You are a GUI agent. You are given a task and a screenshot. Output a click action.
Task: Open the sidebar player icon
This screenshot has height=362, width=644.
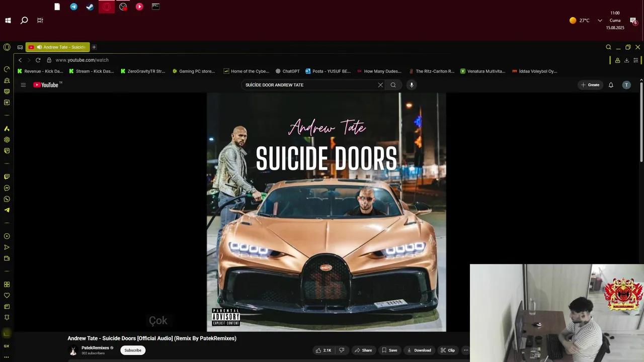coord(7,236)
